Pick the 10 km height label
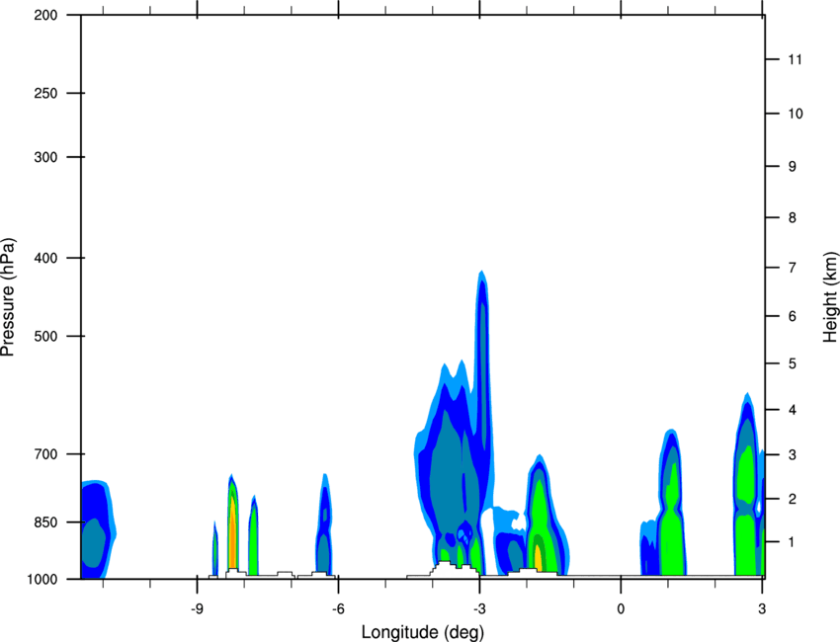The height and width of the screenshot is (642, 840). 795,114
